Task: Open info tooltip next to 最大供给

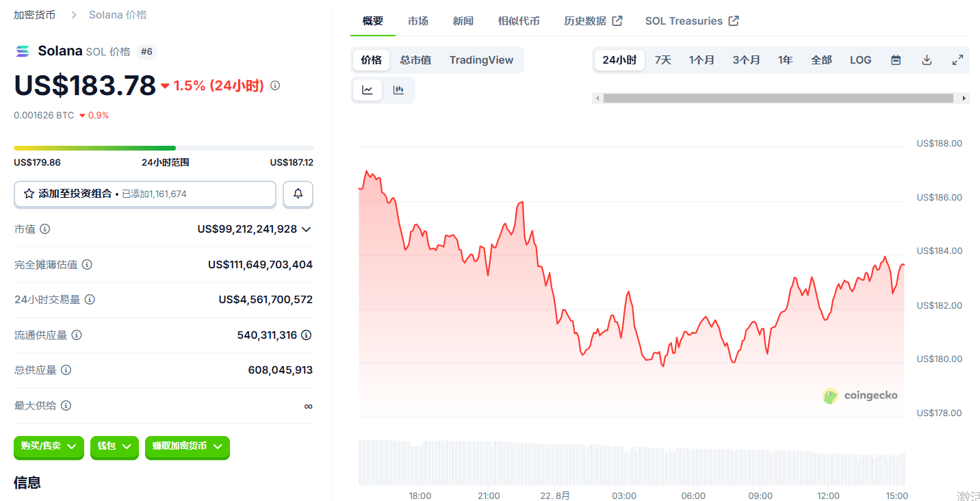Action: pyautogui.click(x=66, y=405)
